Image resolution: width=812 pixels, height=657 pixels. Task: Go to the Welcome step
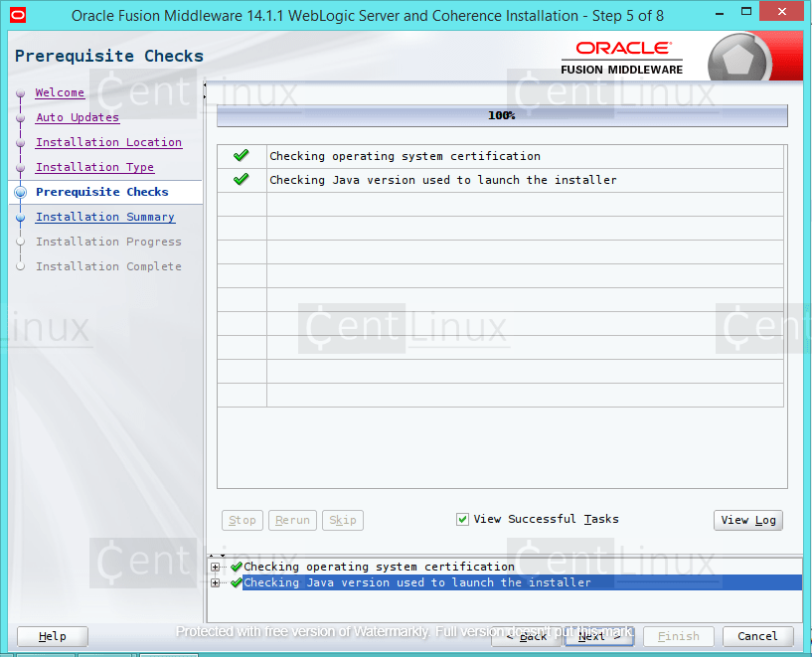[60, 92]
